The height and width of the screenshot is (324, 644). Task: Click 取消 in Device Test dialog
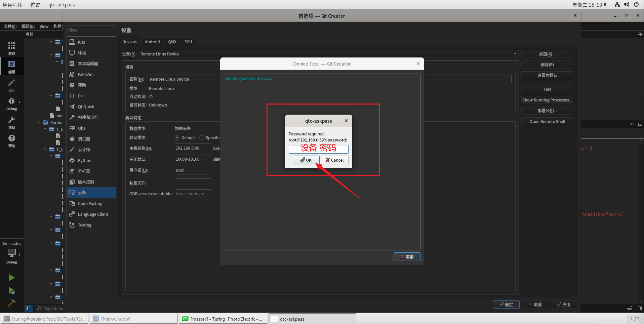(407, 257)
